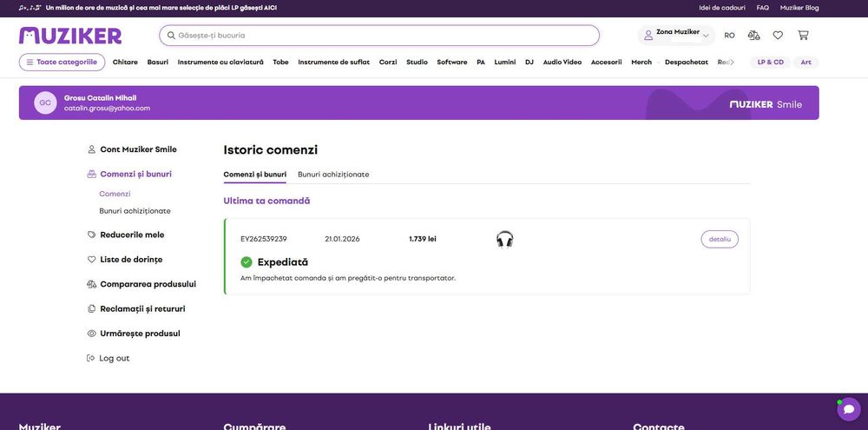
Task: Expand more categories arrow after Red
Action: pyautogui.click(x=733, y=62)
